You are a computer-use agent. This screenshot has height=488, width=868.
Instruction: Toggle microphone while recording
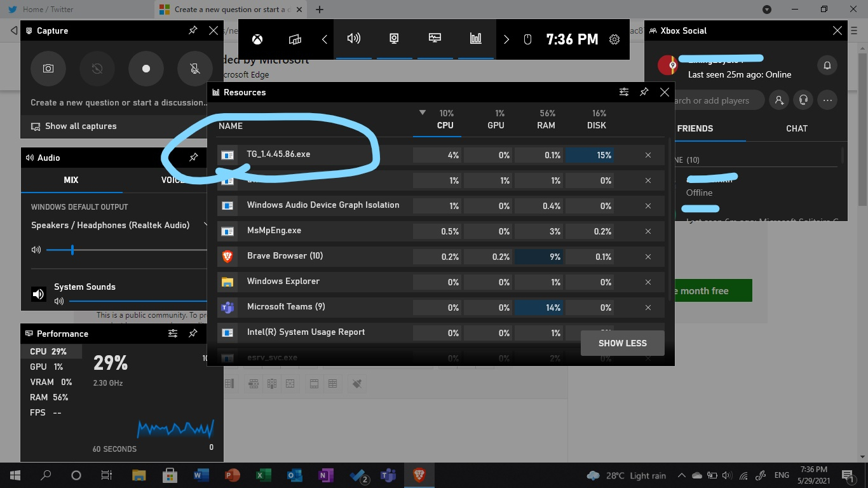point(194,68)
